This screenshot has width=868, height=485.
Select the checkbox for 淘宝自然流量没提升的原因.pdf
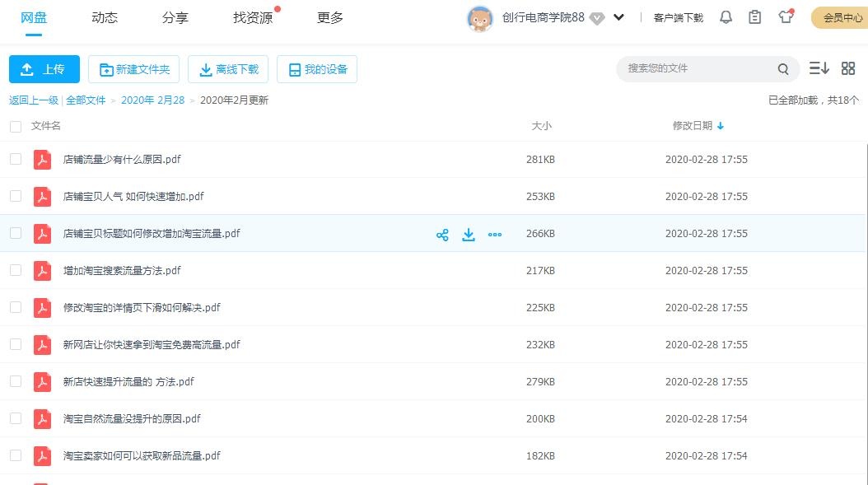15,418
